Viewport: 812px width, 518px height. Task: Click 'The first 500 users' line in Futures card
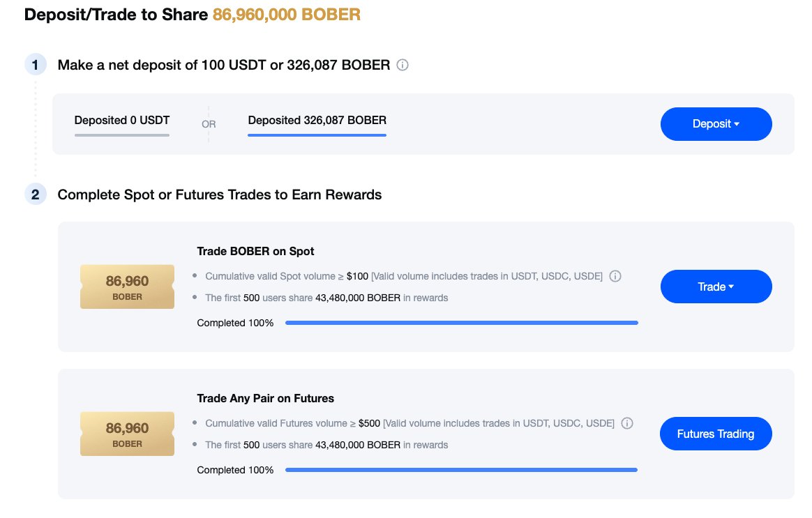326,445
